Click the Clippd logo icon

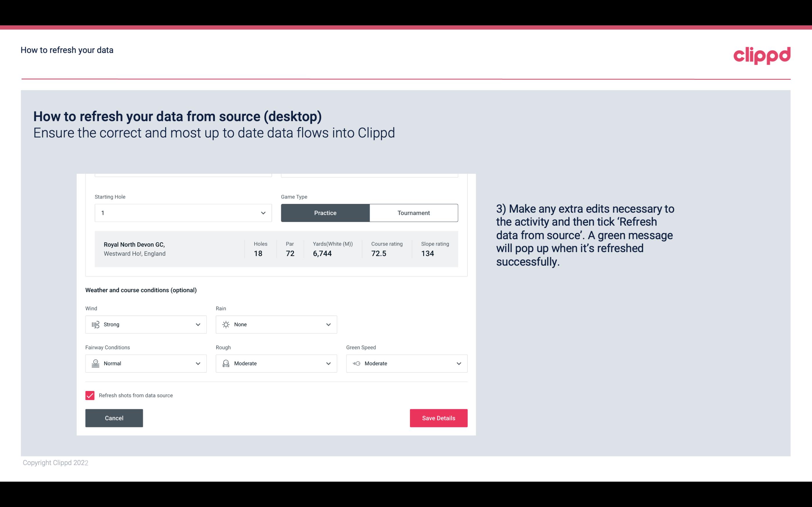[762, 55]
